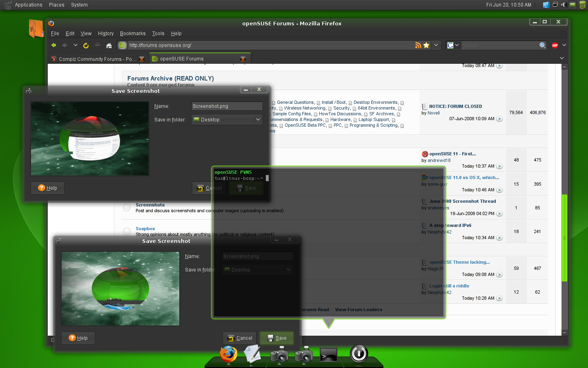The image size is (588, 368).
Task: Click the Adblock Plus ABP icon
Action: click(x=555, y=45)
